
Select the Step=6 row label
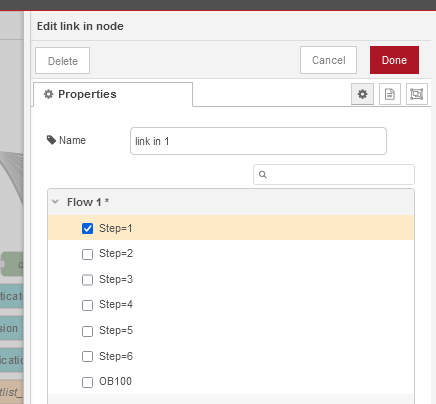tap(116, 356)
